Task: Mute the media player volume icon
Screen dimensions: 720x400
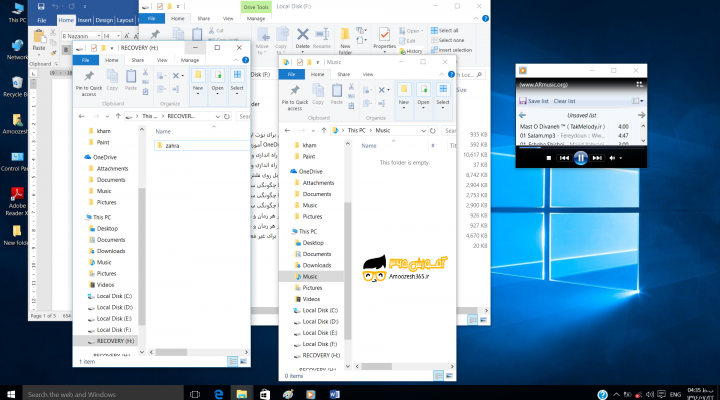Action: click(x=612, y=158)
